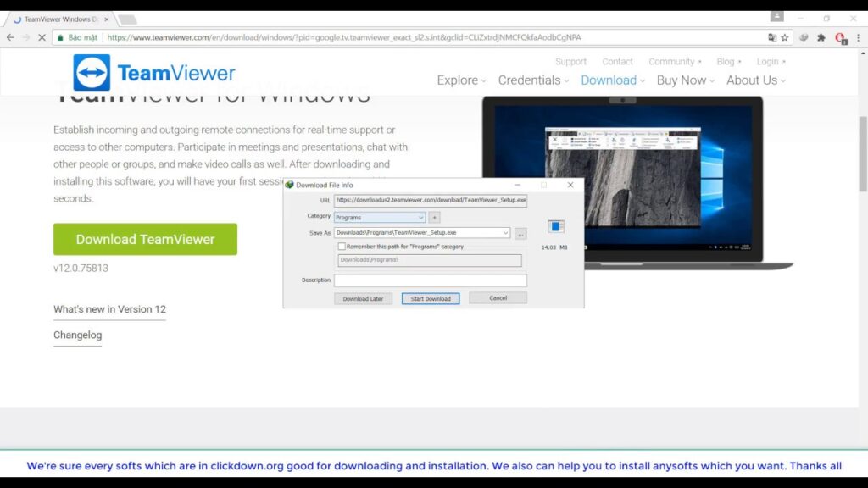Open the Support link
The height and width of the screenshot is (488, 868).
coord(570,61)
